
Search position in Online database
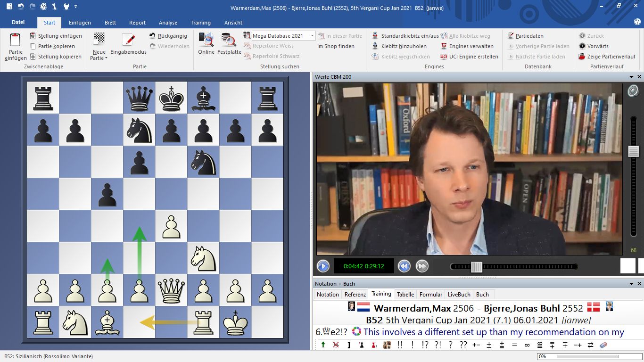click(x=206, y=41)
